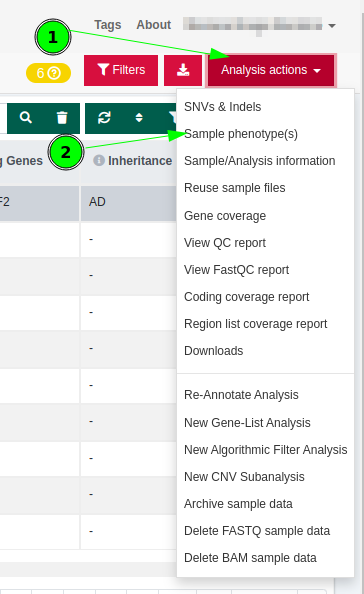Select View QC report
The height and width of the screenshot is (594, 364).
(x=225, y=243)
